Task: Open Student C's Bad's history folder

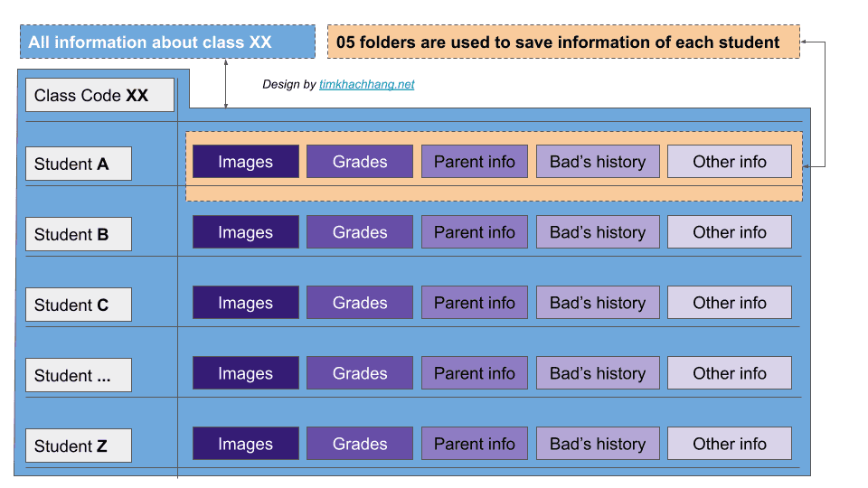Action: click(x=598, y=303)
